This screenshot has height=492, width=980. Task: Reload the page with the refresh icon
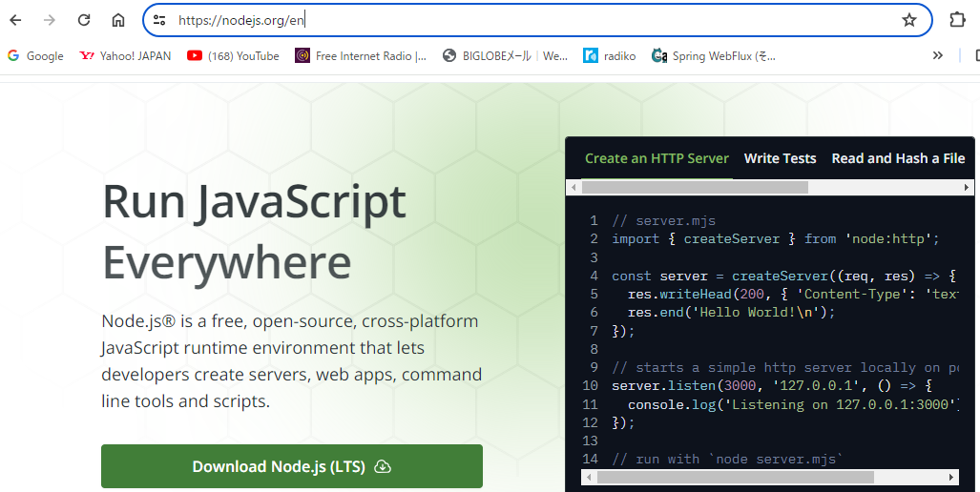coord(84,20)
